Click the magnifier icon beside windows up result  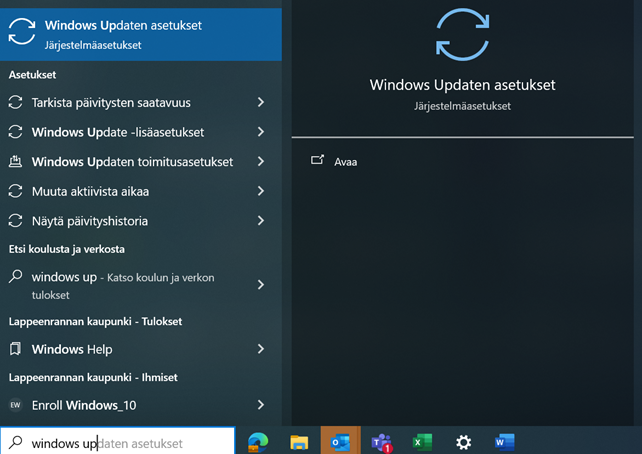[16, 276]
